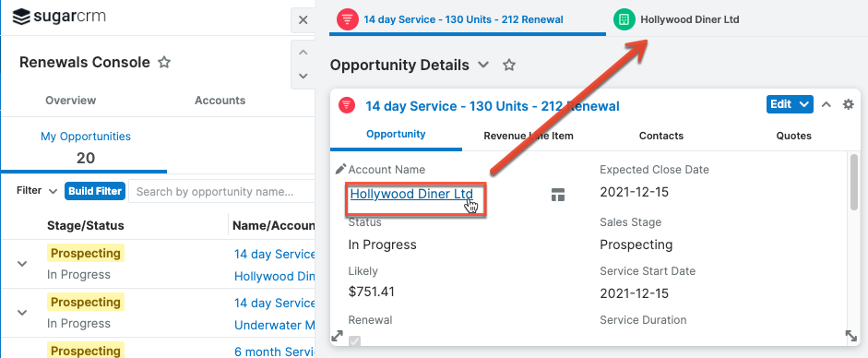Click Sales Stage value Prospecting
This screenshot has height=358, width=868.
click(636, 245)
